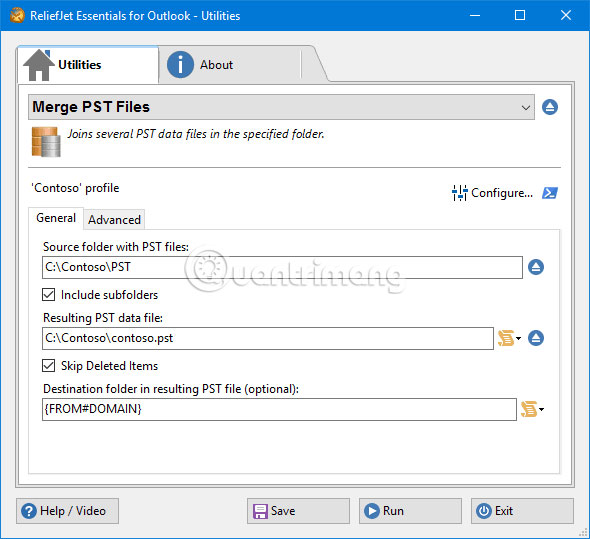Click the sliders icon beside Configure
Image resolution: width=590 pixels, height=539 pixels.
pyautogui.click(x=459, y=193)
